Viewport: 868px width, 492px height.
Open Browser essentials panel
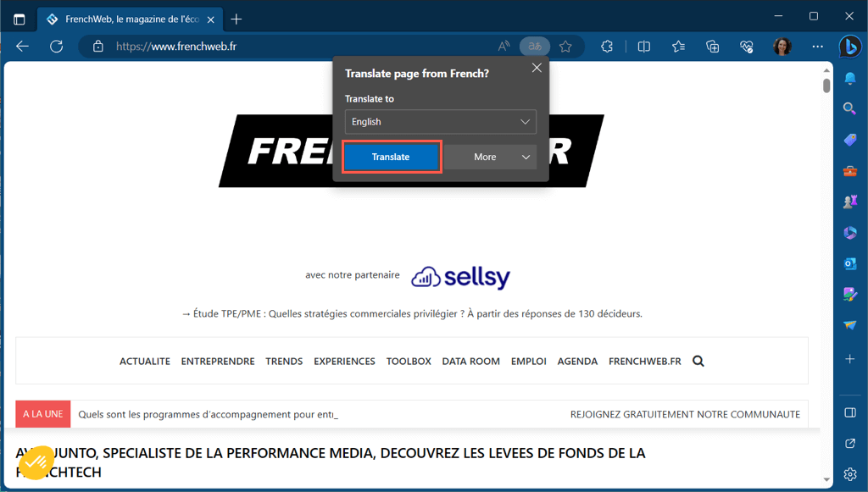coord(746,47)
